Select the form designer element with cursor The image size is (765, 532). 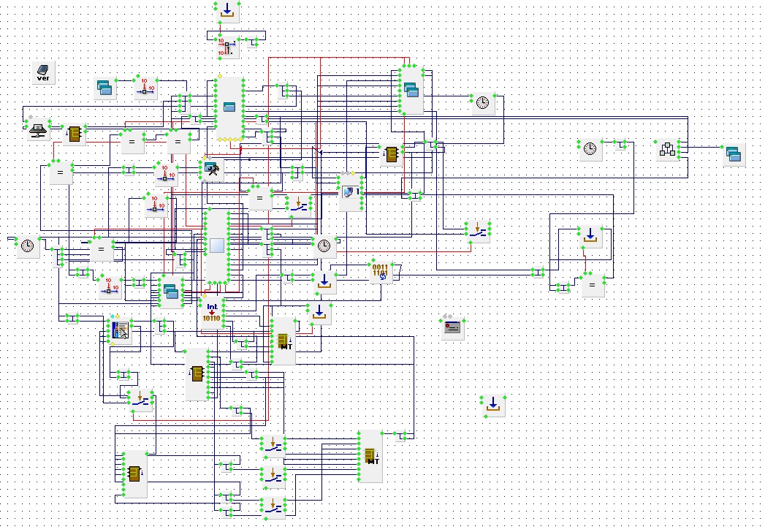(119, 330)
